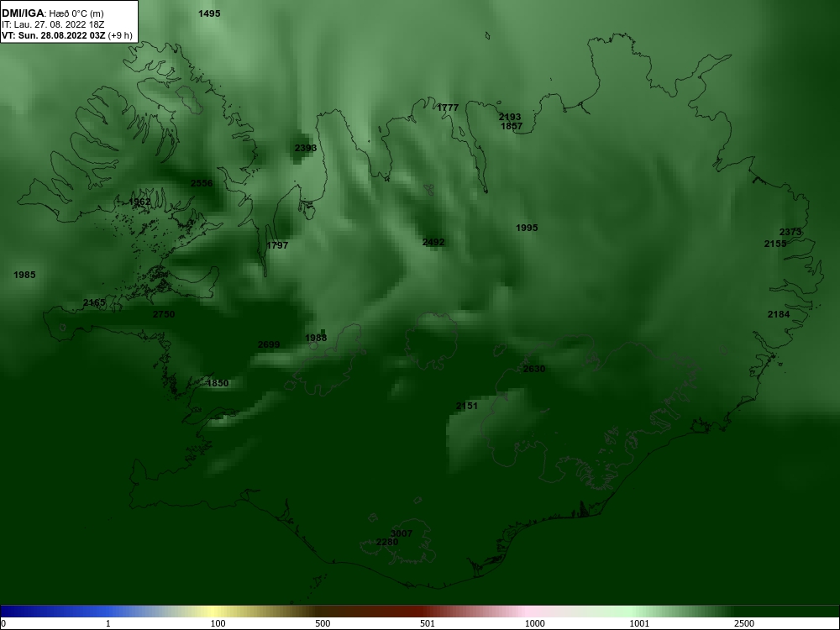The image size is (840, 630).
Task: Select the 1850 value label
Action: (x=218, y=383)
